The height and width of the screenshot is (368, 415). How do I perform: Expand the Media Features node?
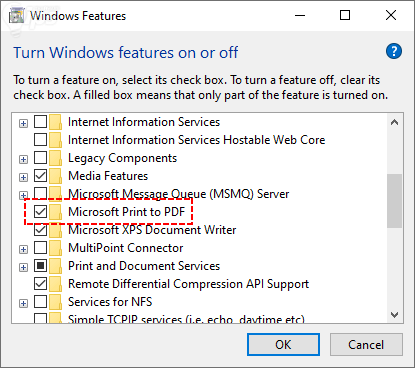click(x=23, y=178)
